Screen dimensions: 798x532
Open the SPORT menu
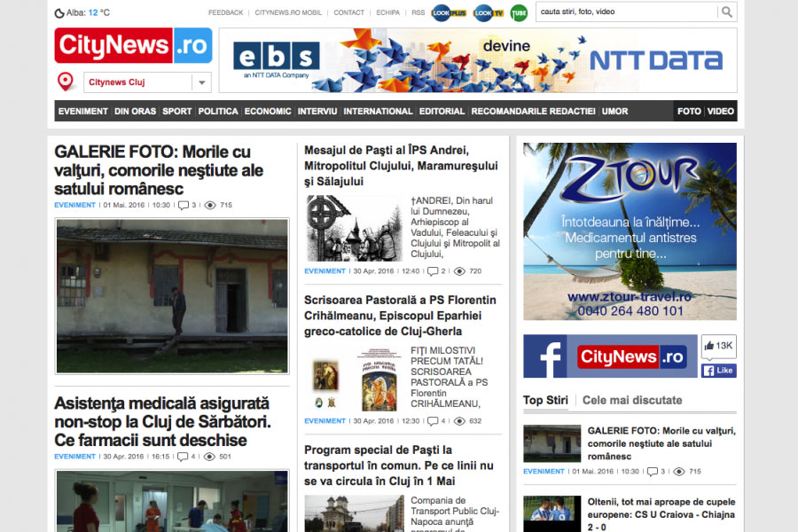(177, 111)
